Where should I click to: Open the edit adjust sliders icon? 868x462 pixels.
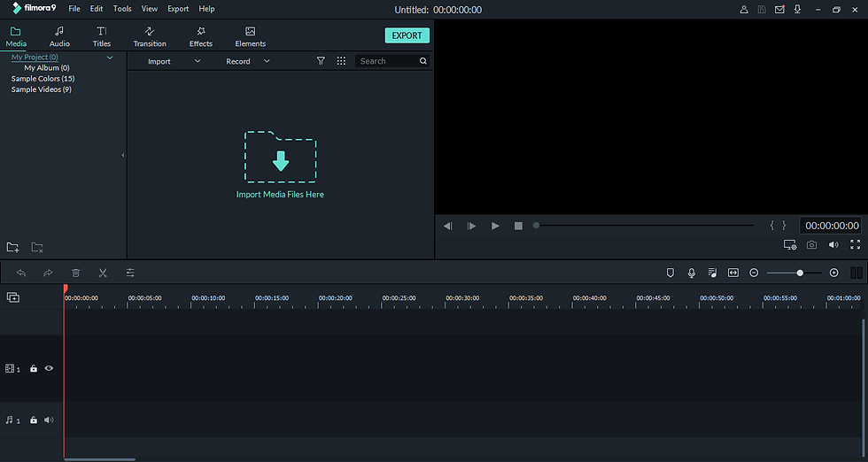point(130,273)
